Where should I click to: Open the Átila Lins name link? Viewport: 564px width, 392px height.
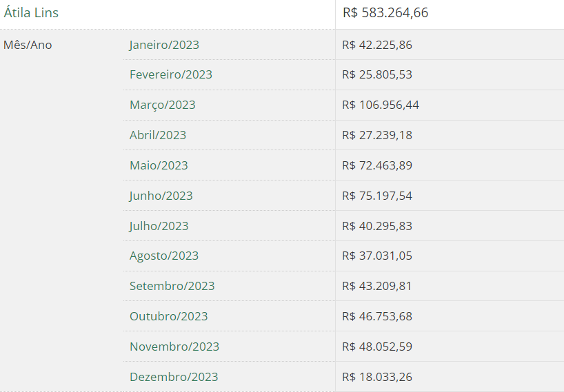point(31,13)
